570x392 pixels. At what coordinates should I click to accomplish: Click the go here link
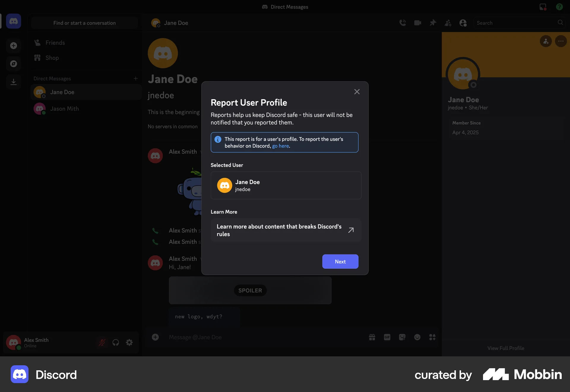click(281, 146)
